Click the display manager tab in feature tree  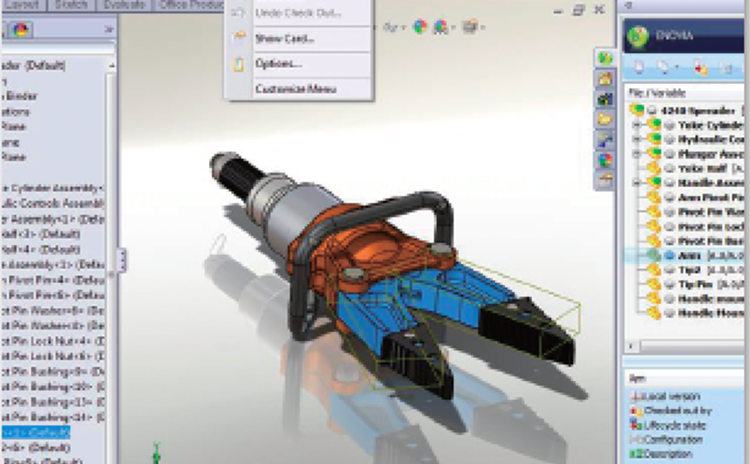(x=19, y=30)
